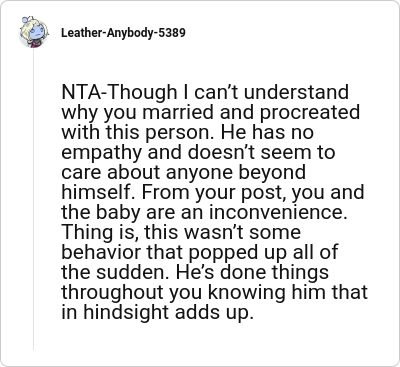Click the line 'Thing is, this wasn't some'
Viewport: 400px width, 367px height.
click(x=181, y=232)
